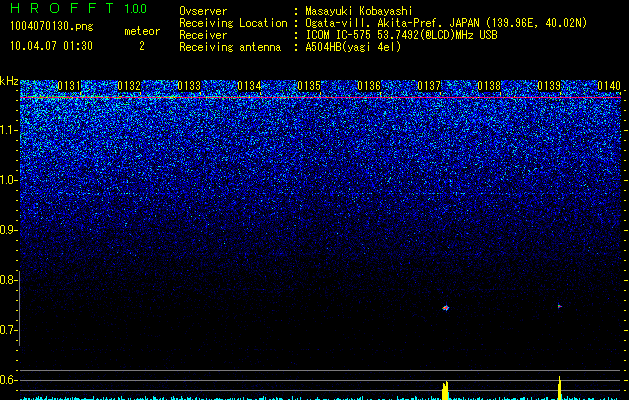The height and width of the screenshot is (400, 629).
Task: Click the 0134 time marker
Action: (x=249, y=86)
